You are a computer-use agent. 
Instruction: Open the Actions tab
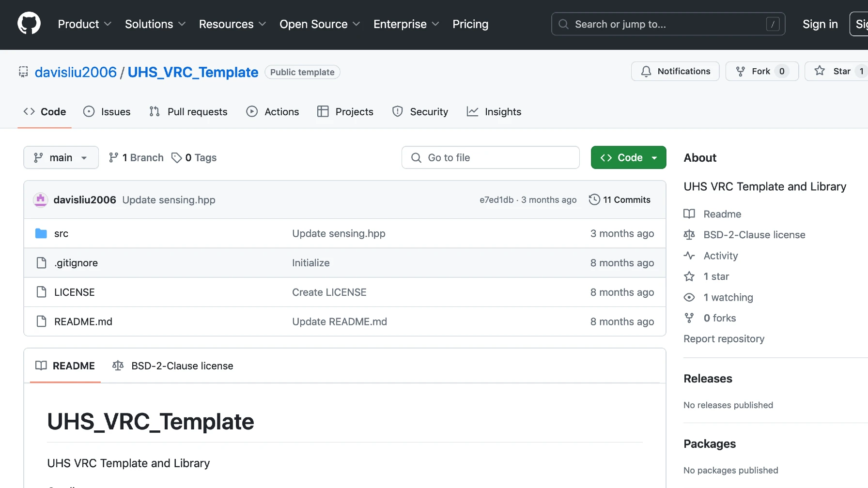[273, 112]
